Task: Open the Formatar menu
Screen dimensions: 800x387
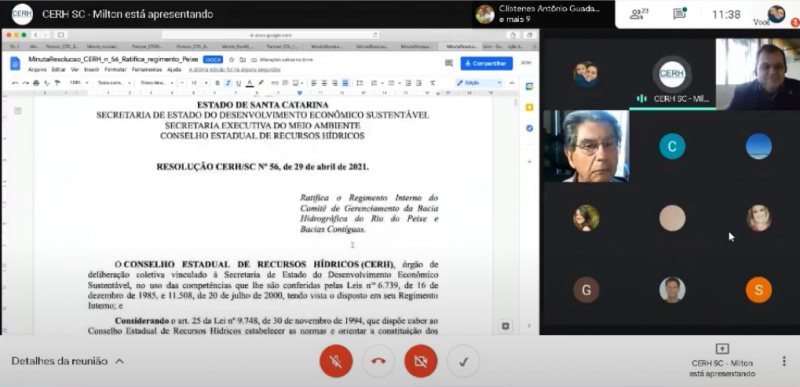Action: point(115,69)
